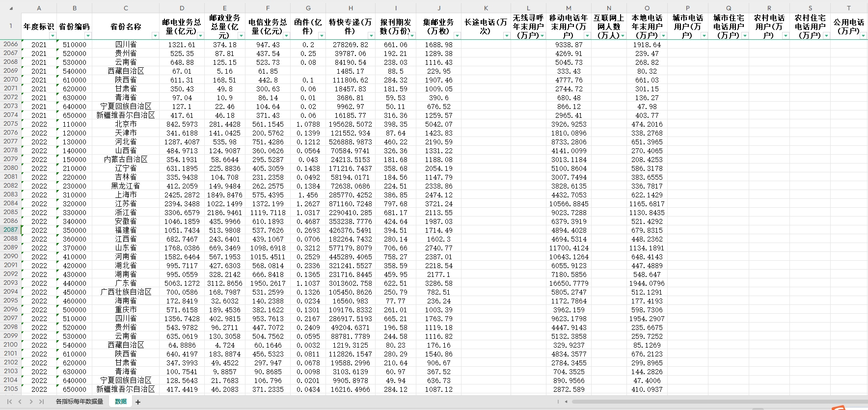Select column C header
This screenshot has width=868, height=410.
point(126,8)
